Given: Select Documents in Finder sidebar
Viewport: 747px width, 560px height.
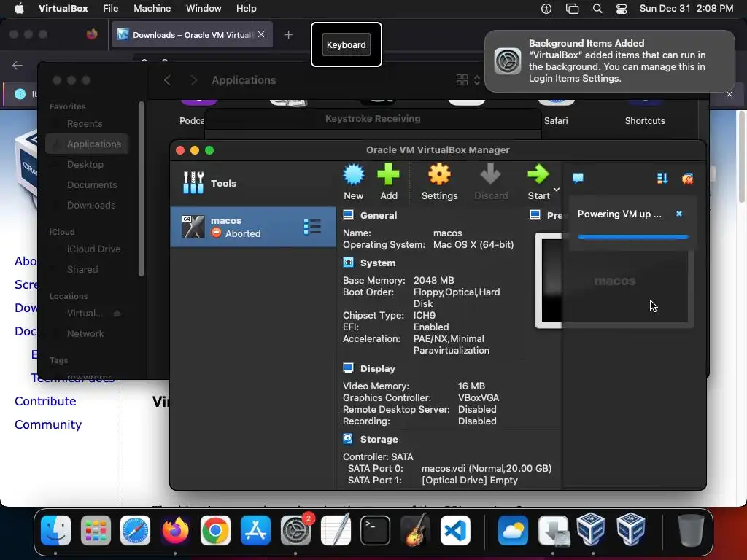Looking at the screenshot, I should [91, 184].
